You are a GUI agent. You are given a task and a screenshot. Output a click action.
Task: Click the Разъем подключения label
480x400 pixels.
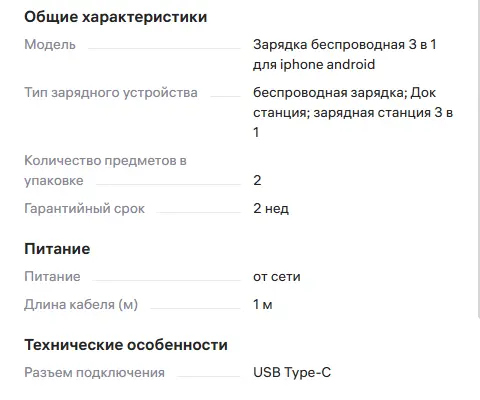94,373
